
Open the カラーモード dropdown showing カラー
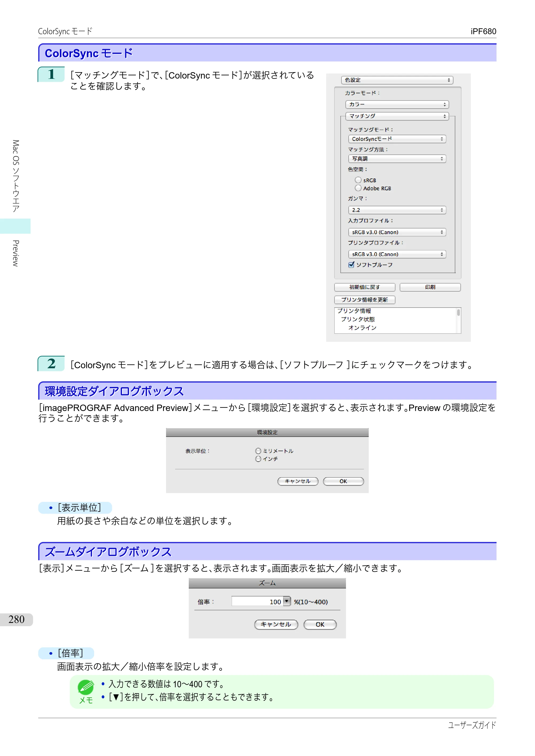tap(397, 104)
